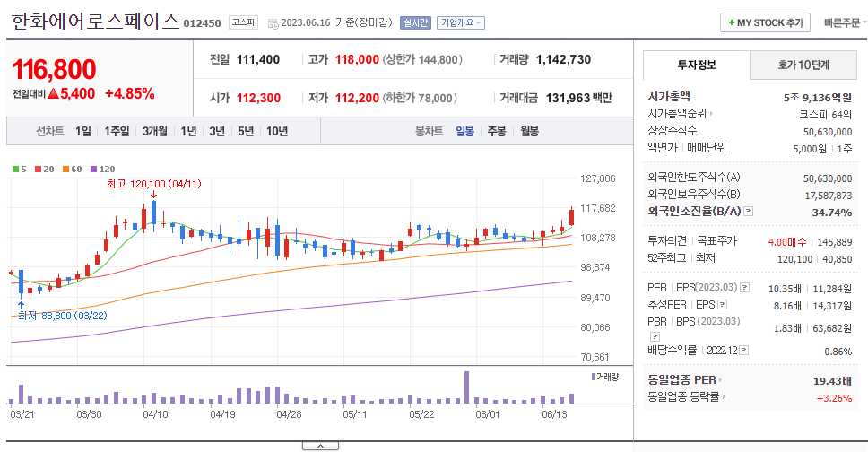Screen dimensions: 868x452
Task: Click the target price 145,889
Action: click(834, 242)
